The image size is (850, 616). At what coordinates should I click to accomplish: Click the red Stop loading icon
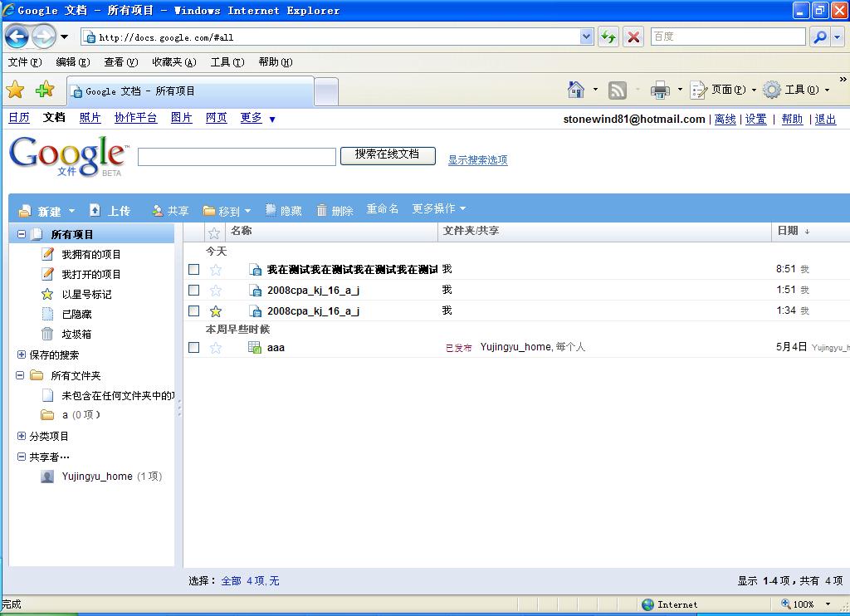[633, 37]
